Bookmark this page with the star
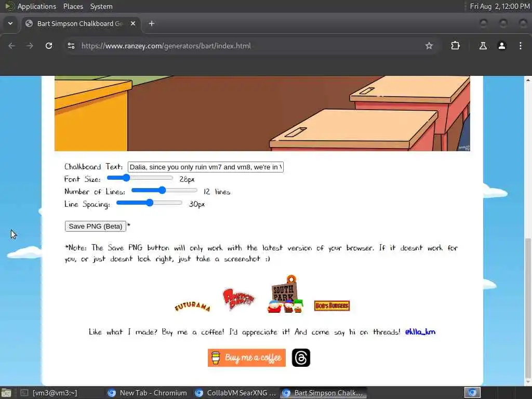 (429, 46)
